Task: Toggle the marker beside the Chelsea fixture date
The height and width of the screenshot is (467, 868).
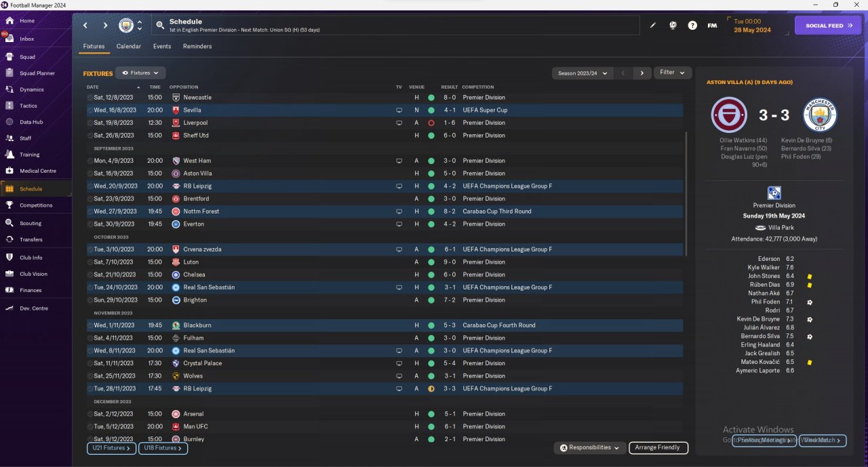Action: coord(90,275)
